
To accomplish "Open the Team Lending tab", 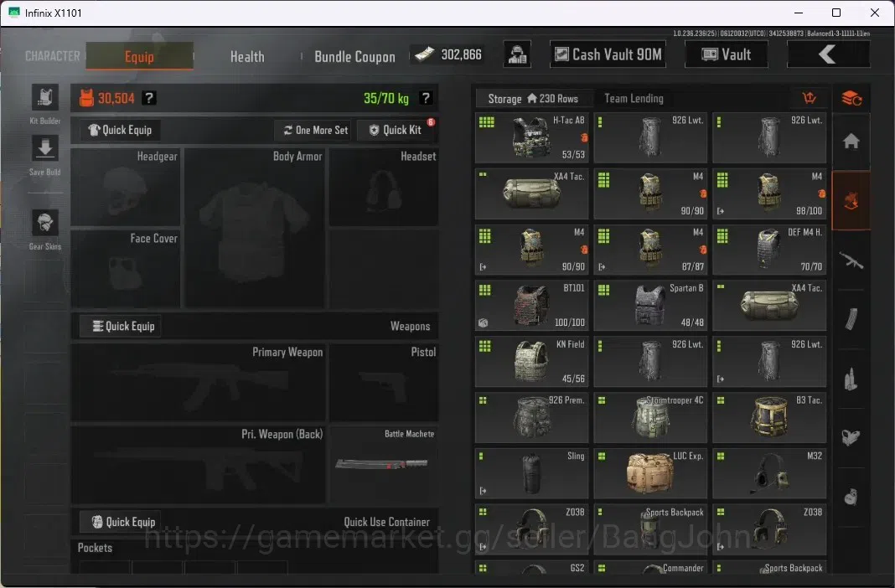I will click(634, 99).
